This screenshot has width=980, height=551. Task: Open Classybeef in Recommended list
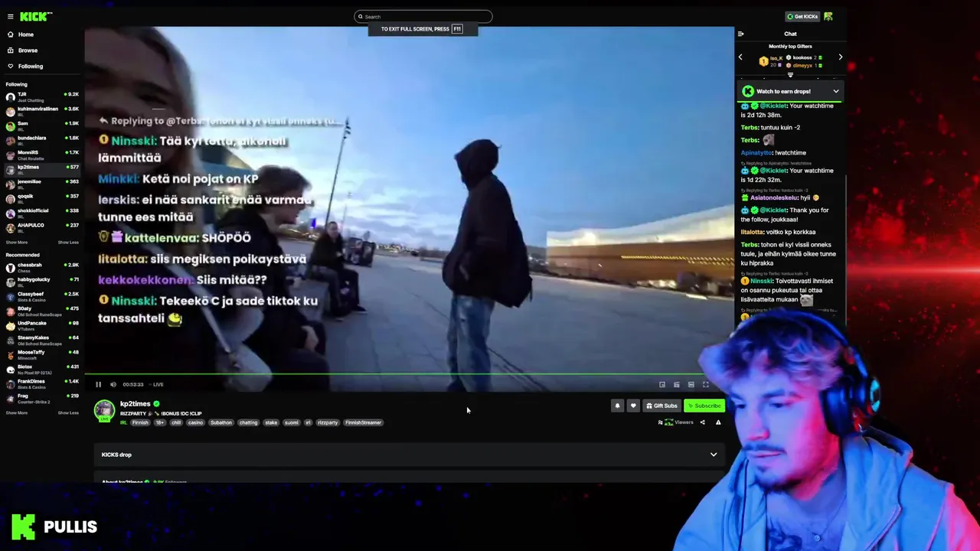pos(42,297)
